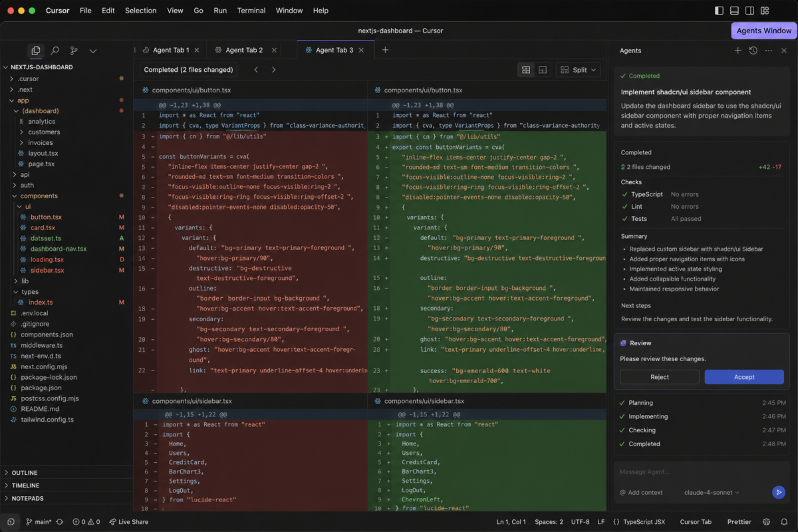Image resolution: width=798 pixels, height=532 pixels.
Task: Collapse the (dashboard) folder
Action: 40,111
